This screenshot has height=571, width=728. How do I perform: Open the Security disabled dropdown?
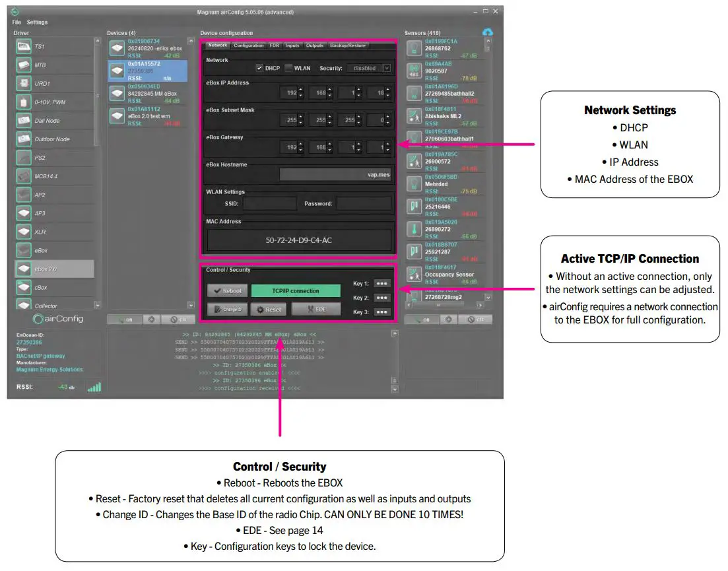(368, 68)
